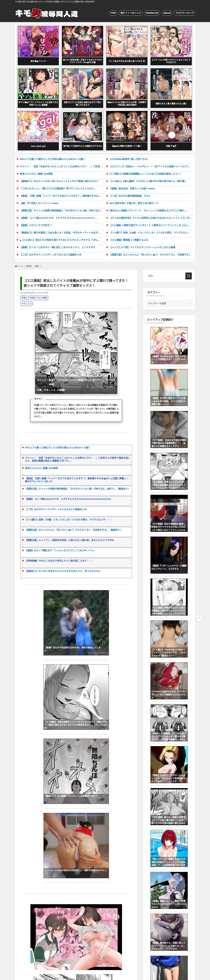Image resolution: width=210 pixels, height=980 pixels.
Task: Open the About page button
Action: tap(167, 13)
